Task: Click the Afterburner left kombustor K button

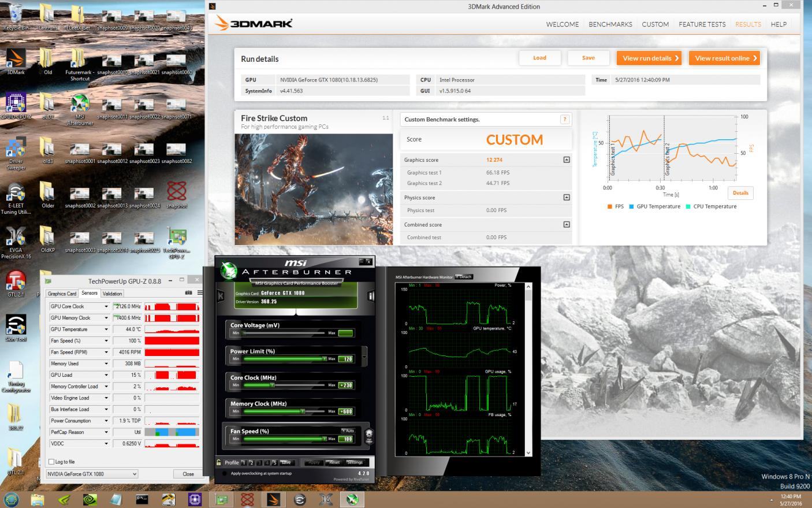Action: pyautogui.click(x=220, y=296)
